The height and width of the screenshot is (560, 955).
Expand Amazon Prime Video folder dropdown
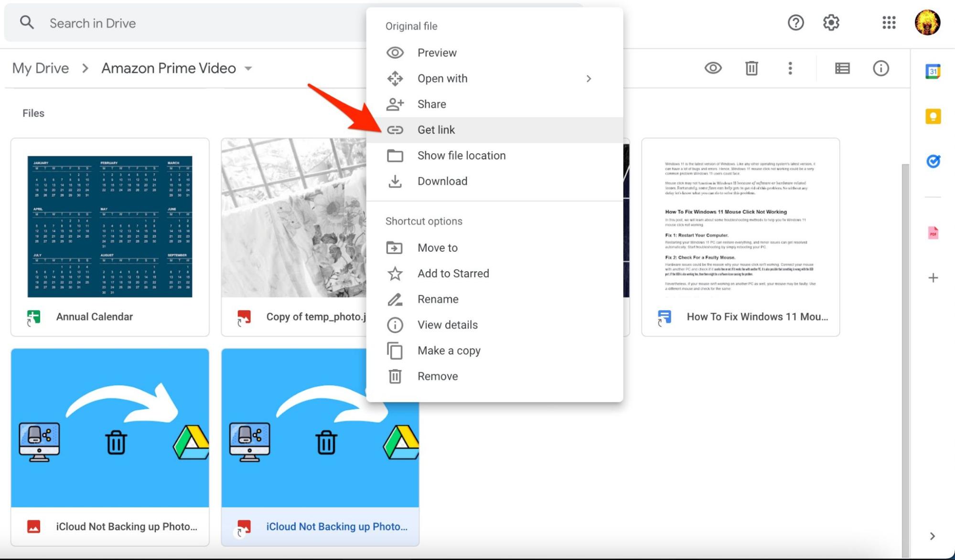point(248,68)
